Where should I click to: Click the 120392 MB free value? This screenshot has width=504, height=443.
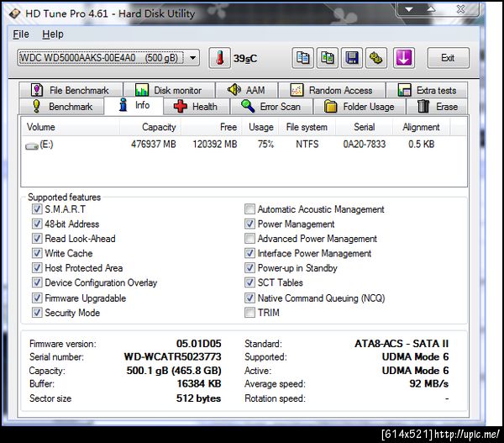[x=215, y=144]
